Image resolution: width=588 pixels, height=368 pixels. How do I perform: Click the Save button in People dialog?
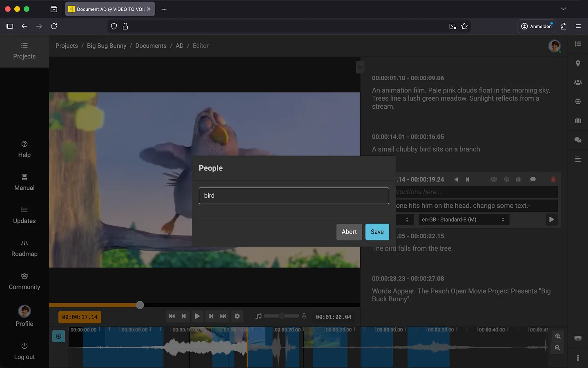[x=377, y=232]
